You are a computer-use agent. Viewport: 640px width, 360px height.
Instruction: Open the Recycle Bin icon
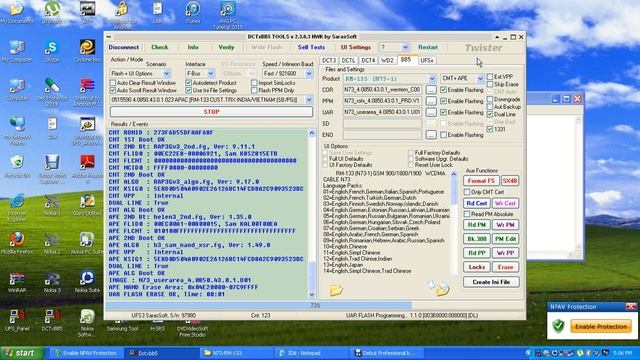17,167
